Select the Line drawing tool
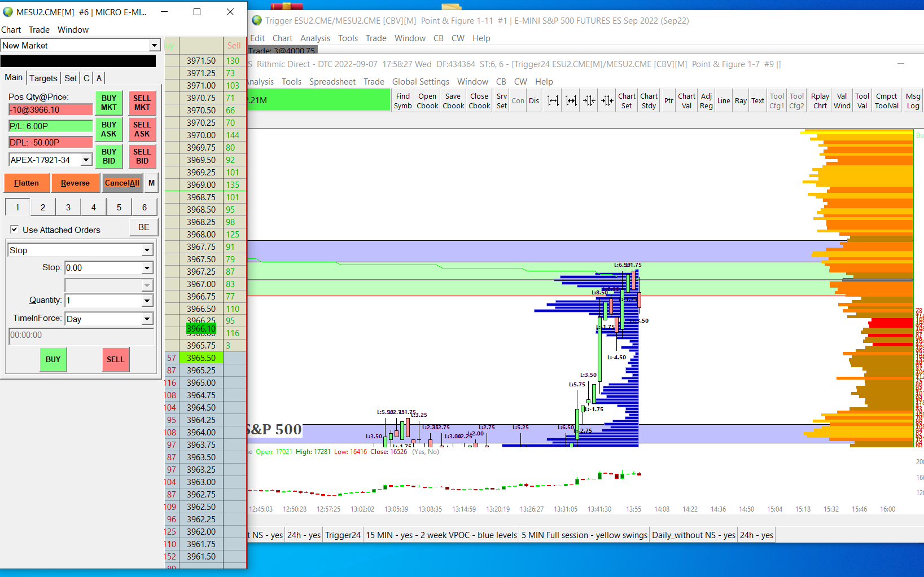Screen dimensions: 924x577 tap(724, 100)
